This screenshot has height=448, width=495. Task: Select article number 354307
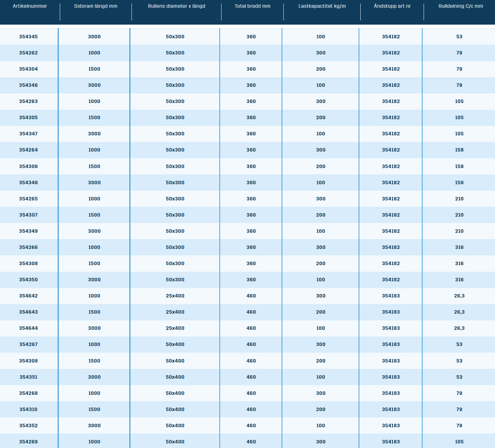28,215
